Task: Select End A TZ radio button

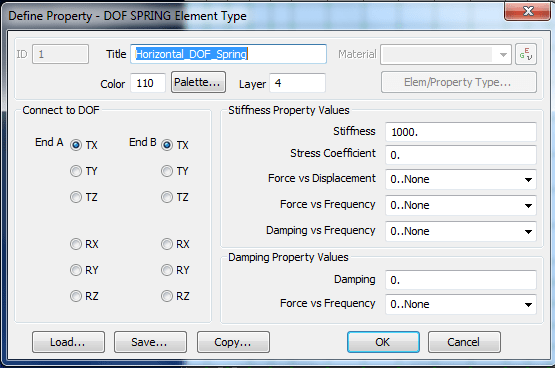Action: pos(76,197)
